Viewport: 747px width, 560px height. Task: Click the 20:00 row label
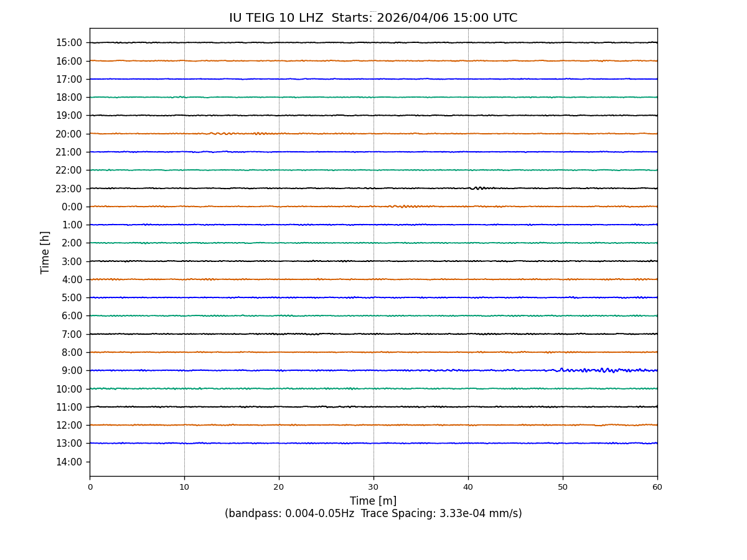point(68,134)
